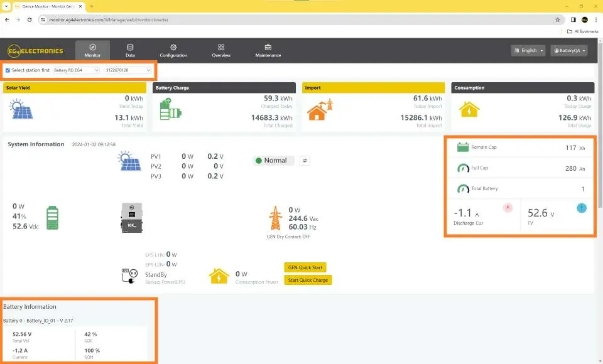Click the Import card header
The width and height of the screenshot is (603, 364).
373,88
